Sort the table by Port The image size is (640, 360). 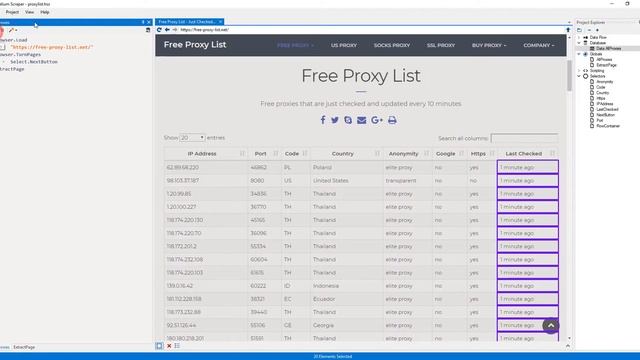[x=264, y=153]
